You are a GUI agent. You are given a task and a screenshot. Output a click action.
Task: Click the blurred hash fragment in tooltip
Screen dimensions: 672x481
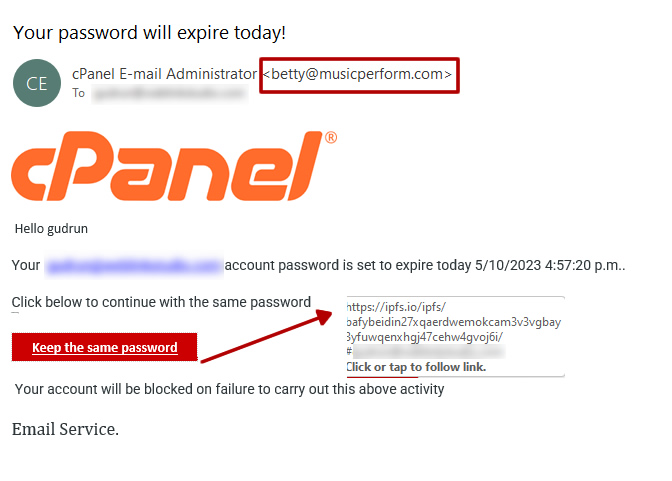(x=428, y=352)
